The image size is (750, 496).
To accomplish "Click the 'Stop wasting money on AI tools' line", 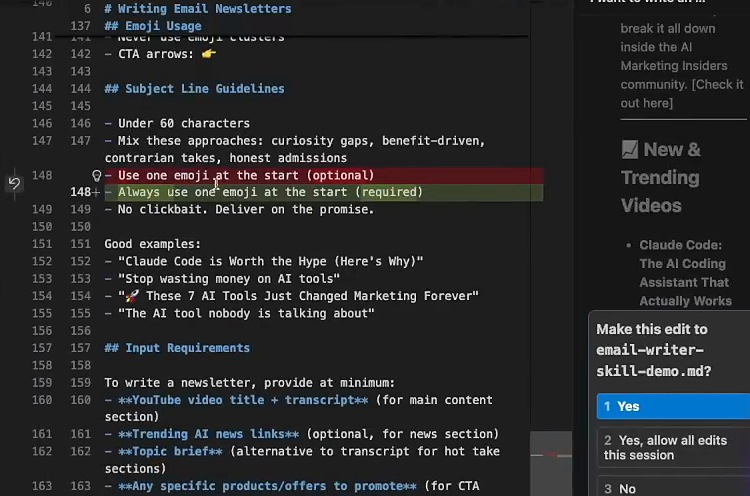I will coord(222,278).
